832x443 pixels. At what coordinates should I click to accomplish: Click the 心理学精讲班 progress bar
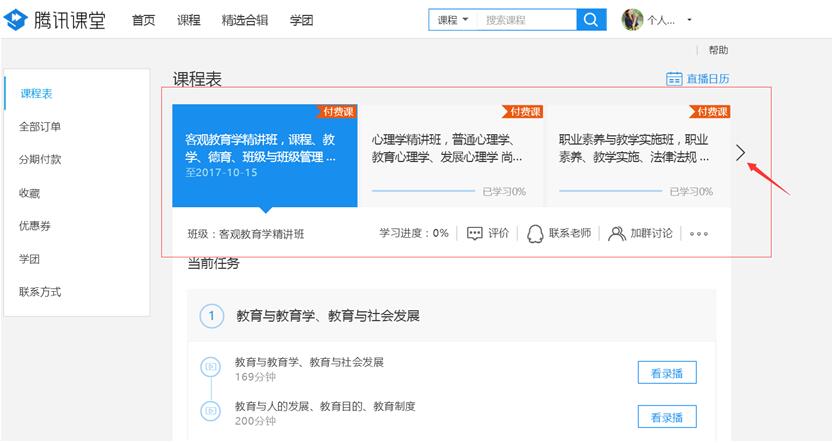[x=423, y=191]
